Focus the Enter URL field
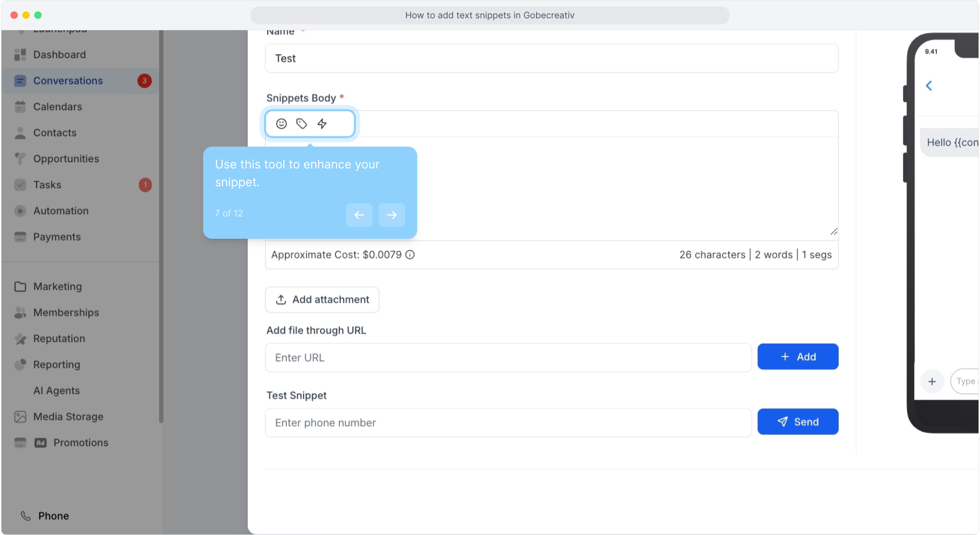 click(x=508, y=358)
